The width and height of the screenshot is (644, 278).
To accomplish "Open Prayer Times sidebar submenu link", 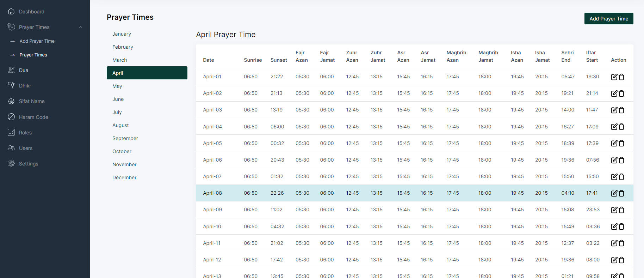I will tap(33, 55).
